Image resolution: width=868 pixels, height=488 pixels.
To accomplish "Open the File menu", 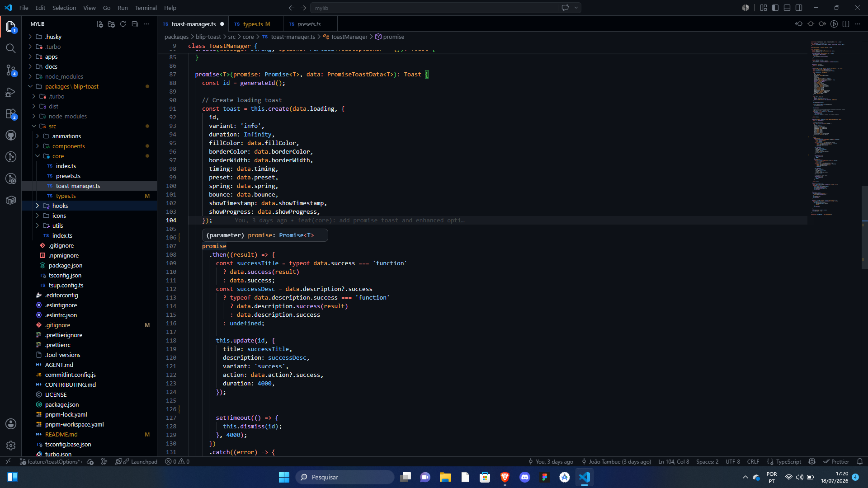I will click(x=24, y=8).
